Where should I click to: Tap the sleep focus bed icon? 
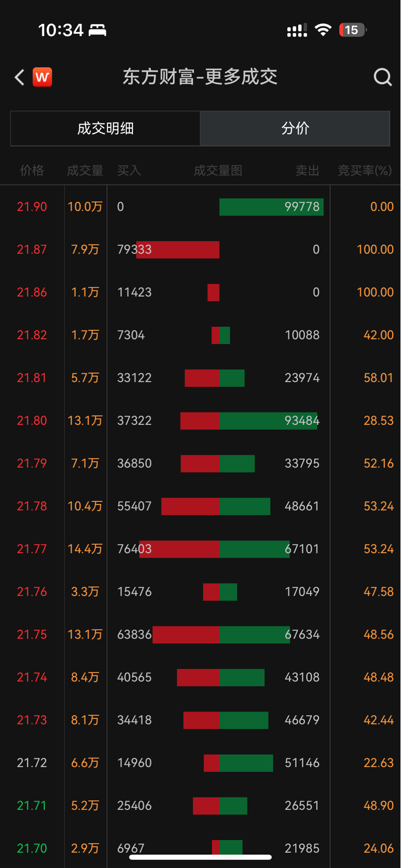tap(98, 30)
